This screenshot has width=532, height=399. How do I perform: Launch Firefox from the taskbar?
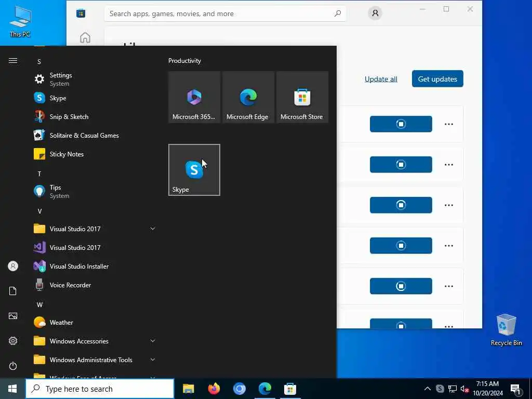[214, 389]
